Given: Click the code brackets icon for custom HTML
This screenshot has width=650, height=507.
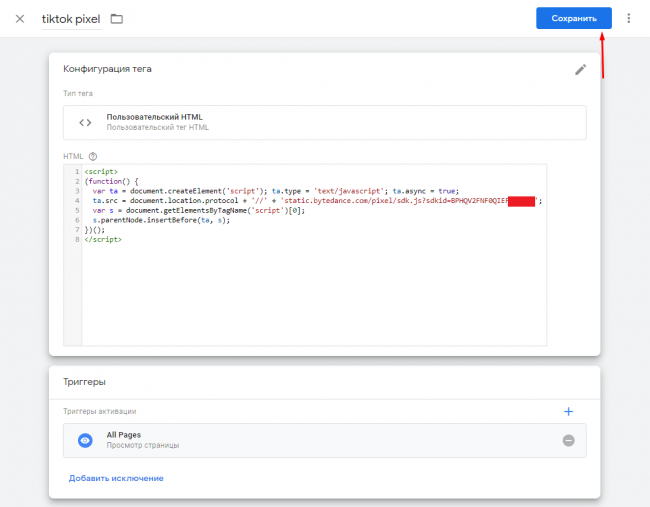Looking at the screenshot, I should [85, 123].
